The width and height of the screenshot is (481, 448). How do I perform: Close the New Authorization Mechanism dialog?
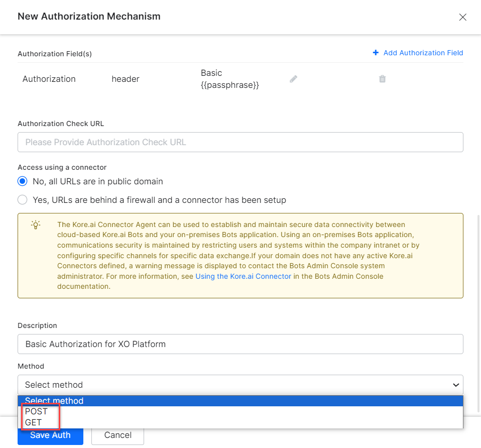462,17
